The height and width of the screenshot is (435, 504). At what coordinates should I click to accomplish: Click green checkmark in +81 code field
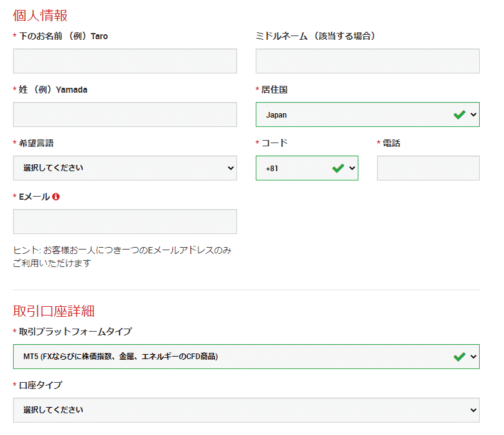tap(338, 168)
